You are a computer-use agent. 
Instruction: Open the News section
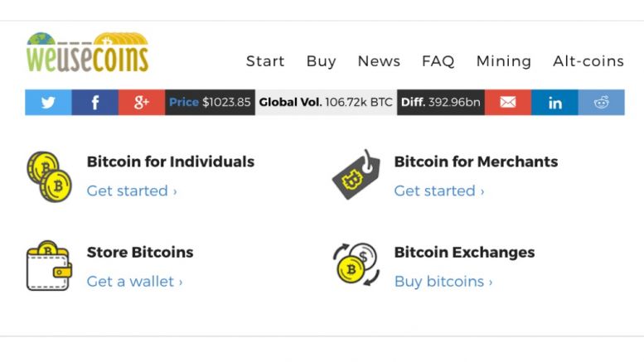pos(379,61)
